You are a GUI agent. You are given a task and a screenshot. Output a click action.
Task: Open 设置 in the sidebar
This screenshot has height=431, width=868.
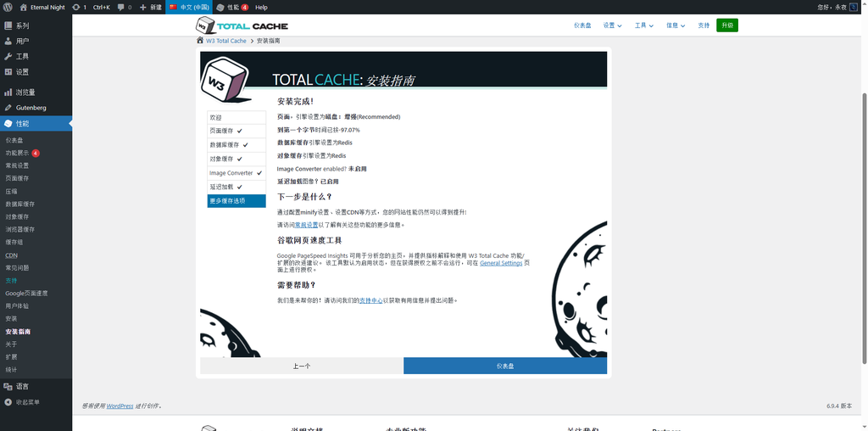pos(36,72)
